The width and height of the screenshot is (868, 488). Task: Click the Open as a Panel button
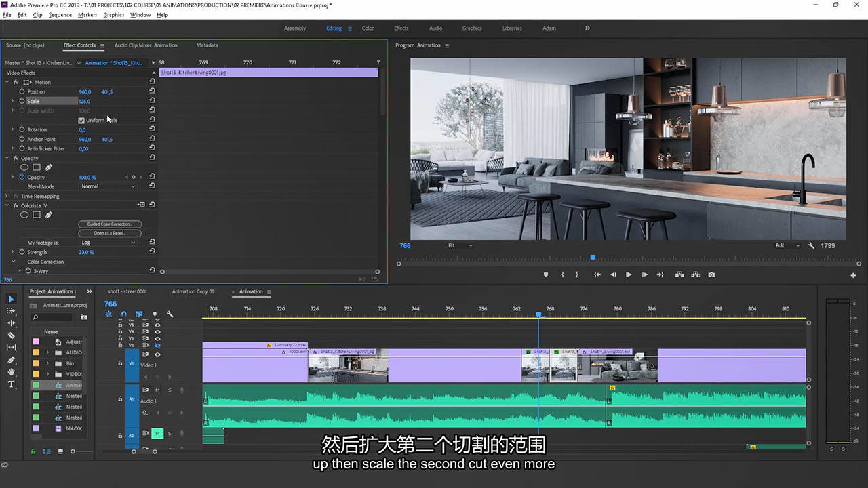[110, 233]
